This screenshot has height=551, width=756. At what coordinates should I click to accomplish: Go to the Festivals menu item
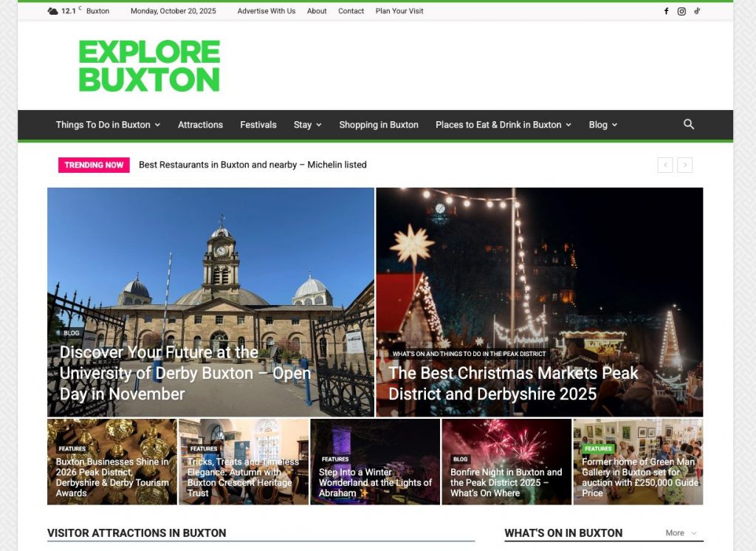258,125
